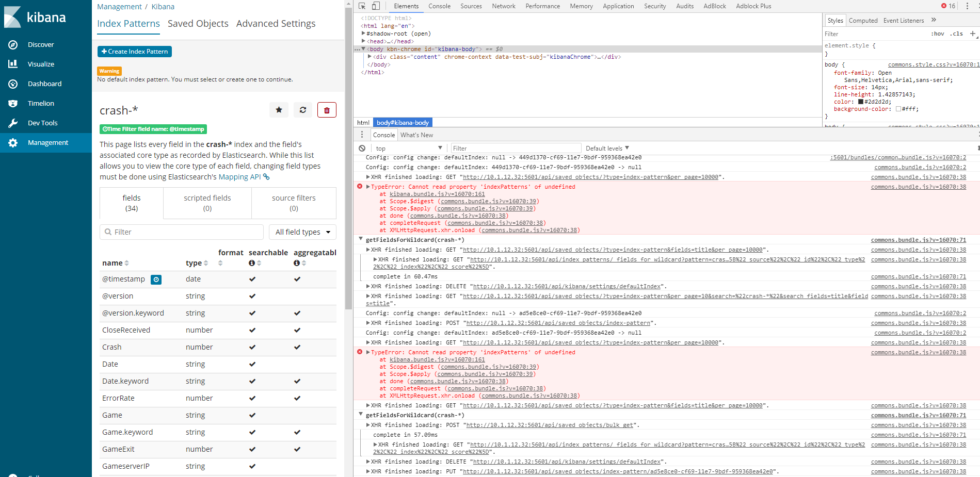Image resolution: width=980 pixels, height=477 pixels.
Task: Switch to the Saved Objects tab
Action: click(198, 24)
